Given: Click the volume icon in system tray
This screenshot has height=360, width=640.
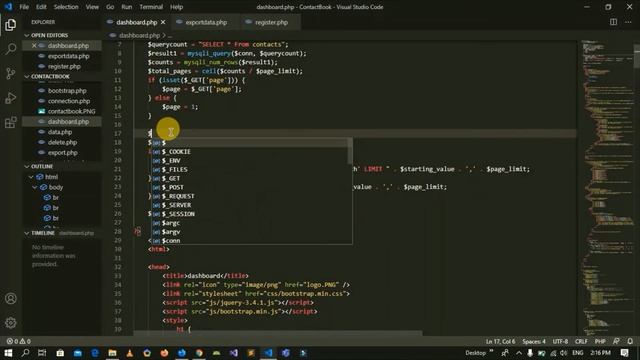Looking at the screenshot, I should point(564,353).
